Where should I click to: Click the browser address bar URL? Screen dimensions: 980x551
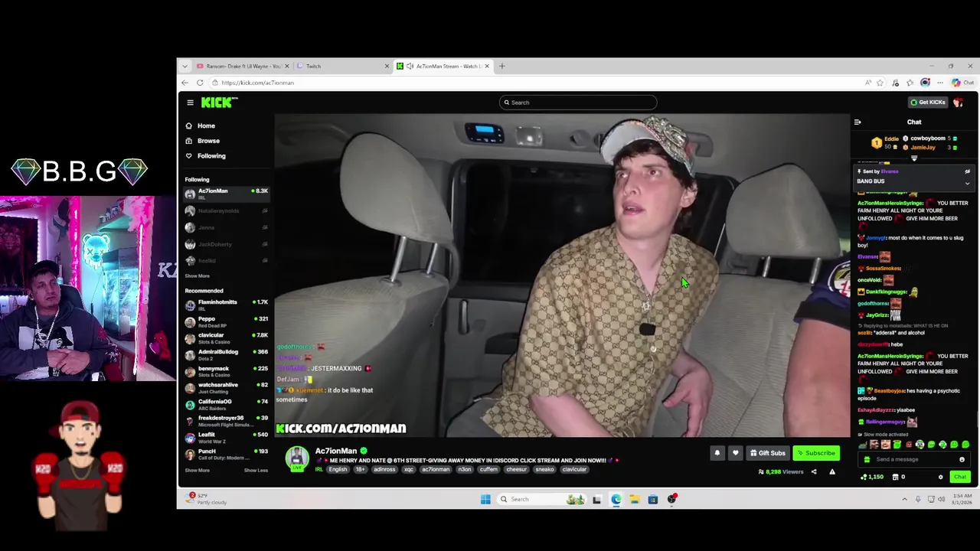tap(257, 83)
